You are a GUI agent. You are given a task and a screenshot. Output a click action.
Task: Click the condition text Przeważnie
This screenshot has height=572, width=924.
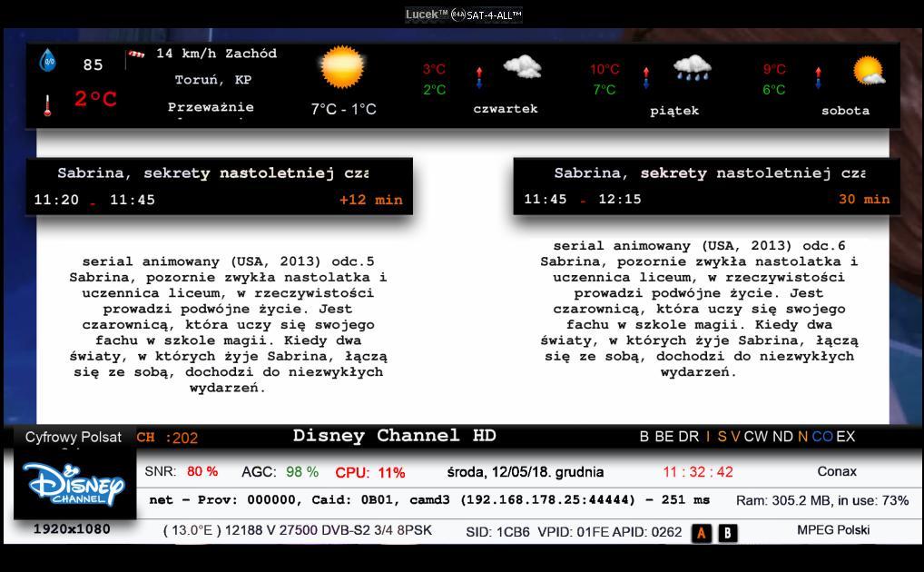point(211,107)
